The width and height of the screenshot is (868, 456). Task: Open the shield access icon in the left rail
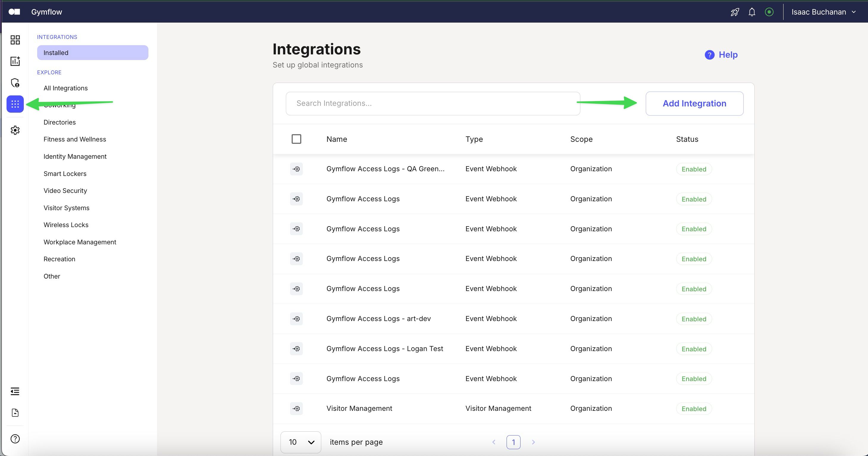15,83
